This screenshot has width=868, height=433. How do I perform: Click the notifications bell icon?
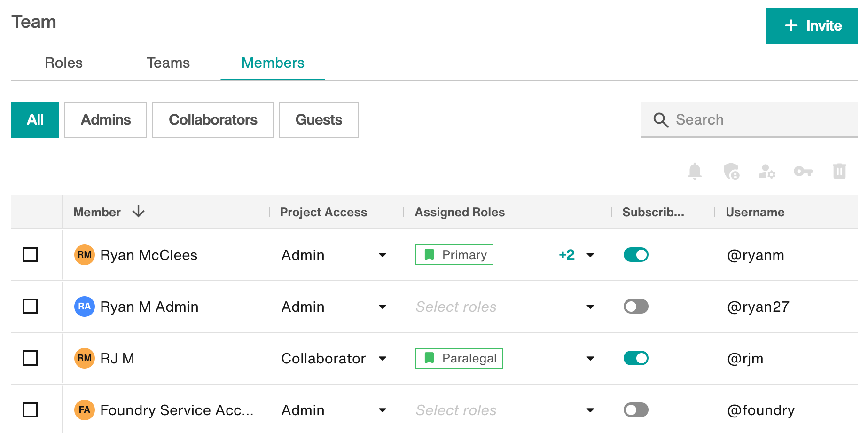pyautogui.click(x=695, y=171)
